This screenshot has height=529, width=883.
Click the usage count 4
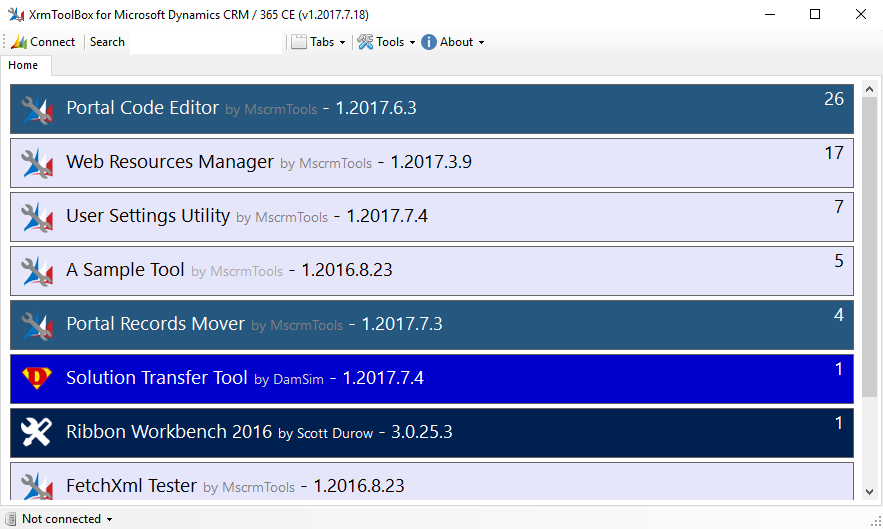[x=839, y=315]
